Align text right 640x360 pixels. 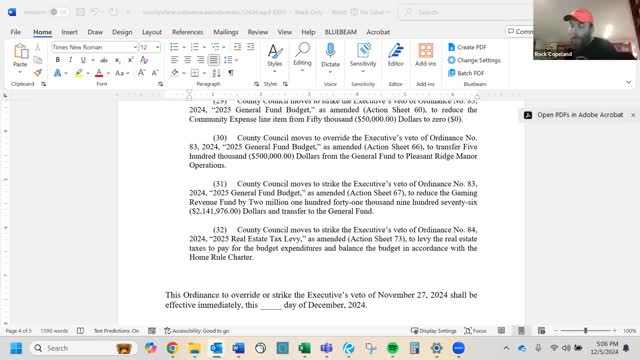pos(200,60)
